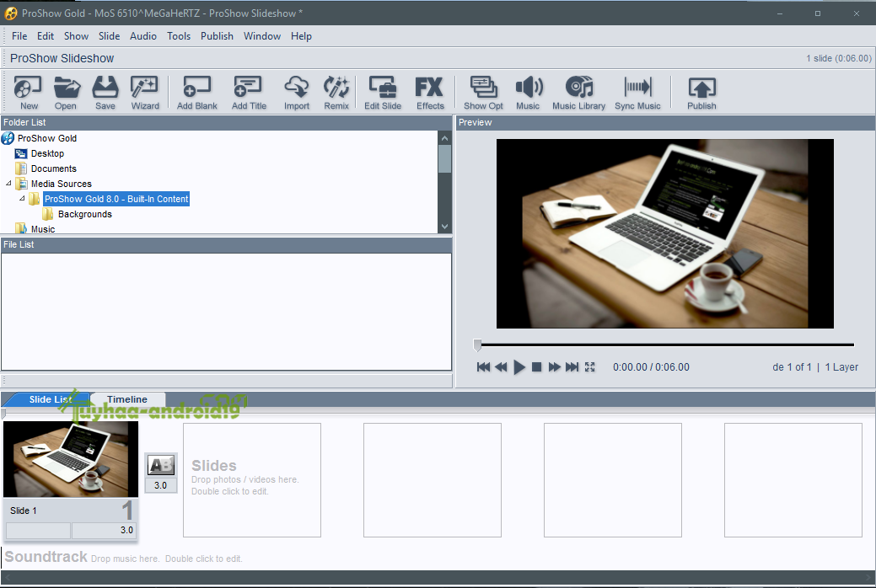Collapse the Media Sources tree node

click(x=8, y=183)
